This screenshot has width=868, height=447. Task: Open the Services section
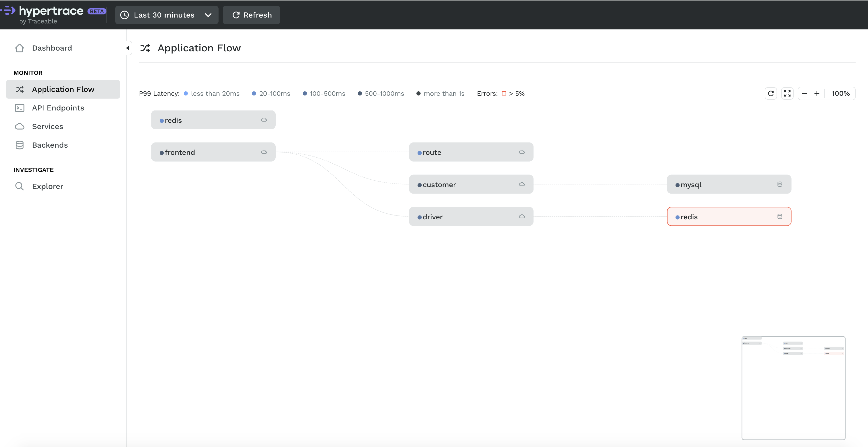click(x=47, y=126)
